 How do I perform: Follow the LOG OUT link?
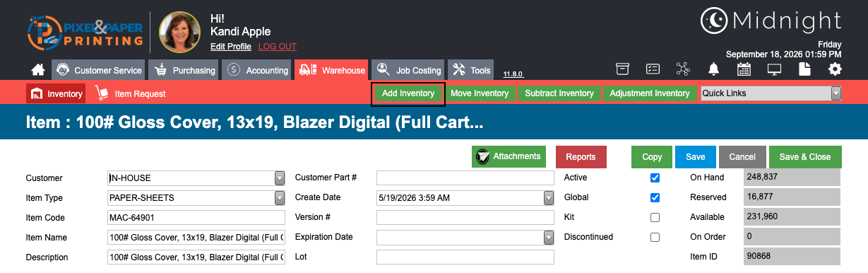pos(278,47)
